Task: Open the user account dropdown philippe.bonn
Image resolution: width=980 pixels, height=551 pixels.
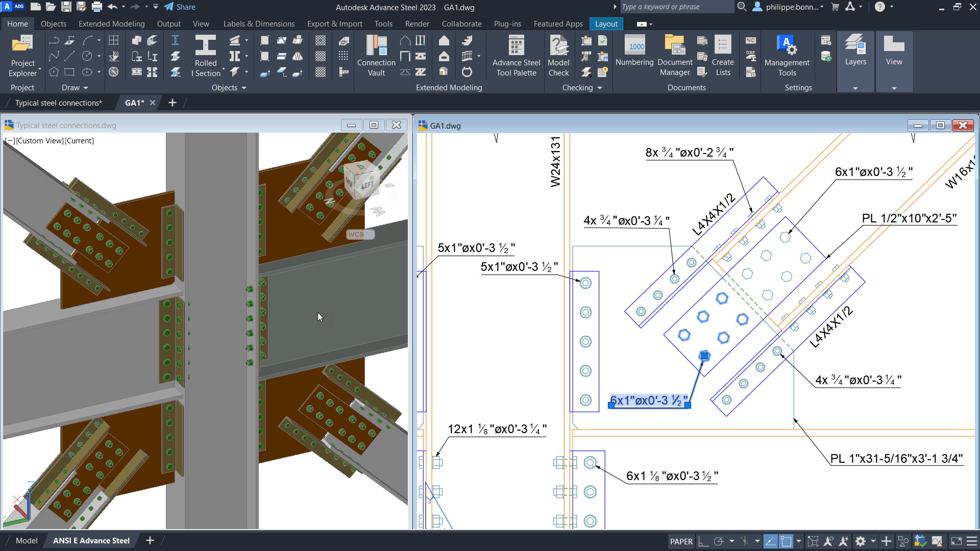Action: click(x=789, y=7)
